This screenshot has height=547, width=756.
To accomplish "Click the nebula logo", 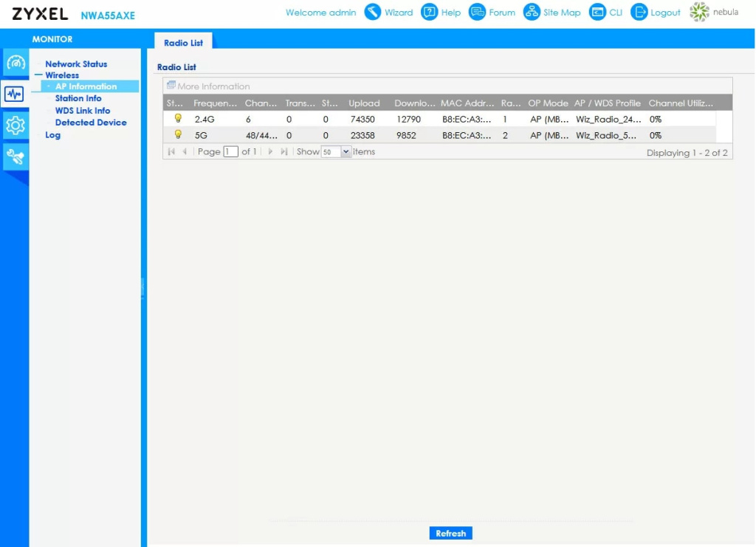I will click(713, 13).
